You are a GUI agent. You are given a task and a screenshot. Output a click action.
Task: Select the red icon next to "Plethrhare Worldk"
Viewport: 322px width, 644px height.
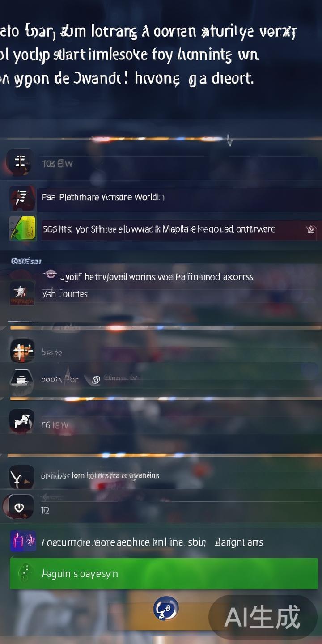click(22, 198)
